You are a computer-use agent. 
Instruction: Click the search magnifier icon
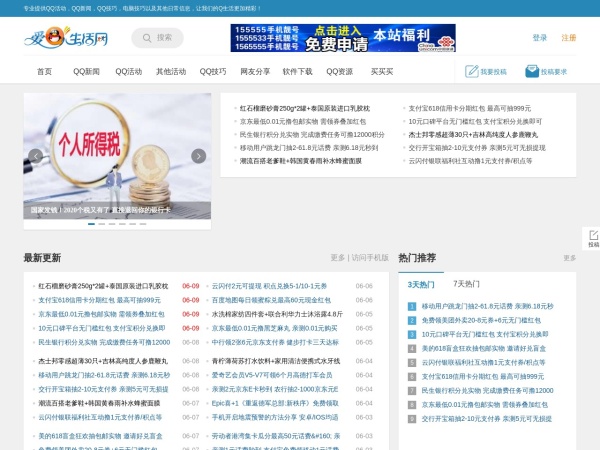point(147,38)
